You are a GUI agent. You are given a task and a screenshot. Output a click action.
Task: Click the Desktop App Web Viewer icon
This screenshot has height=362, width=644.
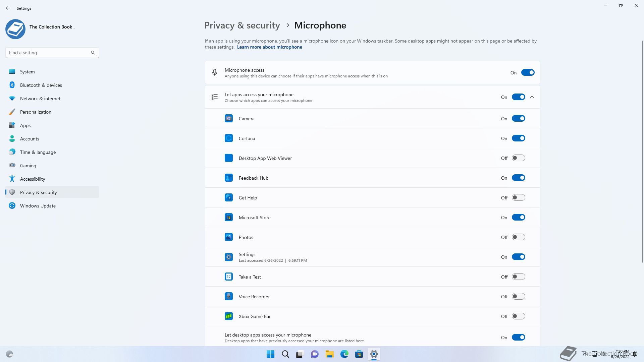(x=229, y=158)
